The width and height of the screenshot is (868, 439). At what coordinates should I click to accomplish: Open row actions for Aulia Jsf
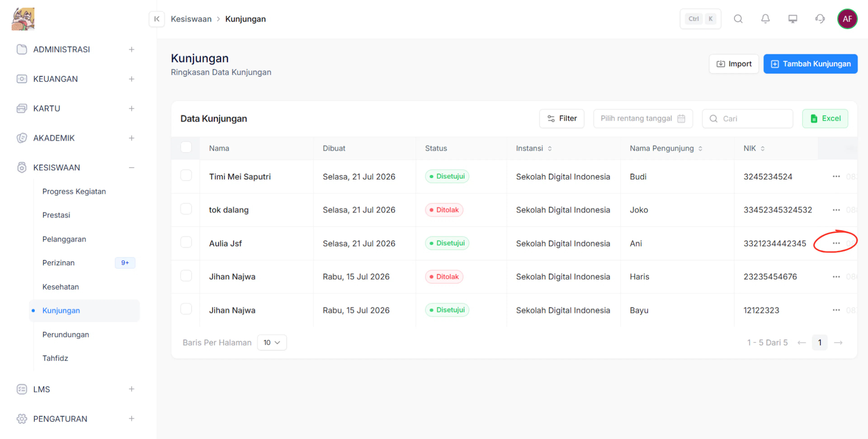(x=836, y=243)
